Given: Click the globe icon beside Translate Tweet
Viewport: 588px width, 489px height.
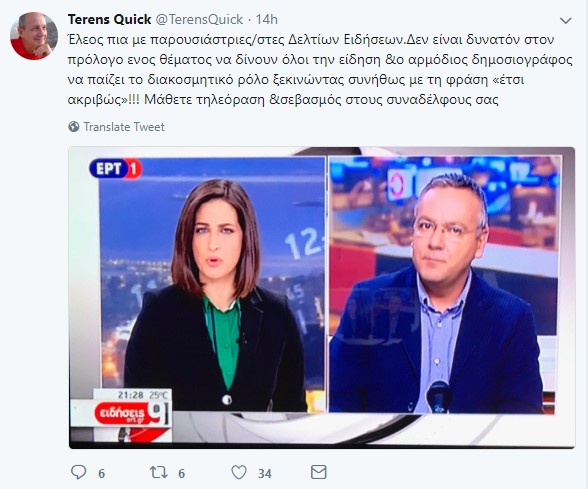Looking at the screenshot, I should (74, 127).
